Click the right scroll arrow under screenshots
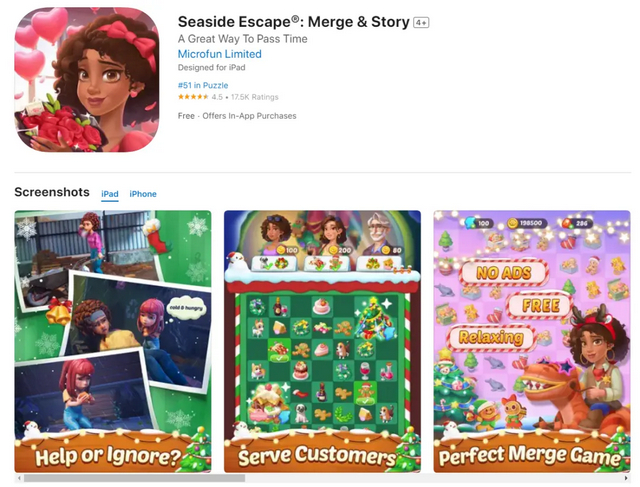This screenshot has width=640, height=487. (x=627, y=478)
